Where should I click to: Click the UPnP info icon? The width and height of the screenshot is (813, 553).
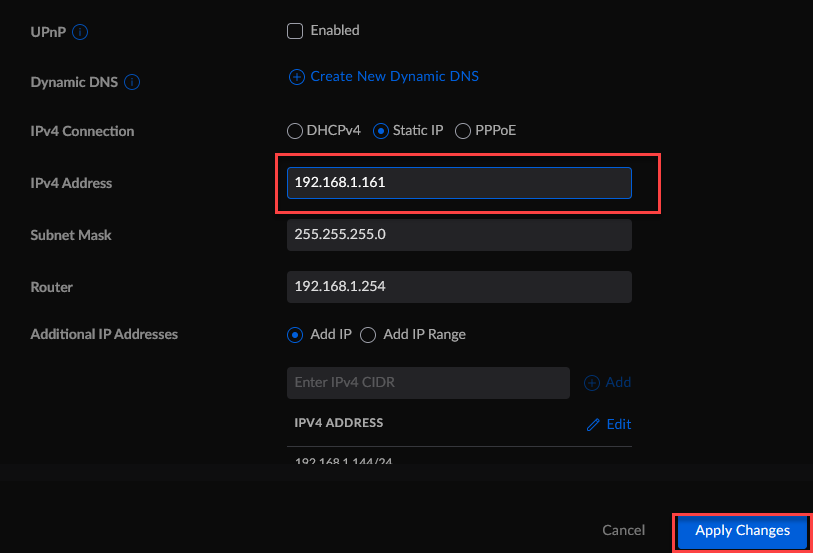point(81,32)
